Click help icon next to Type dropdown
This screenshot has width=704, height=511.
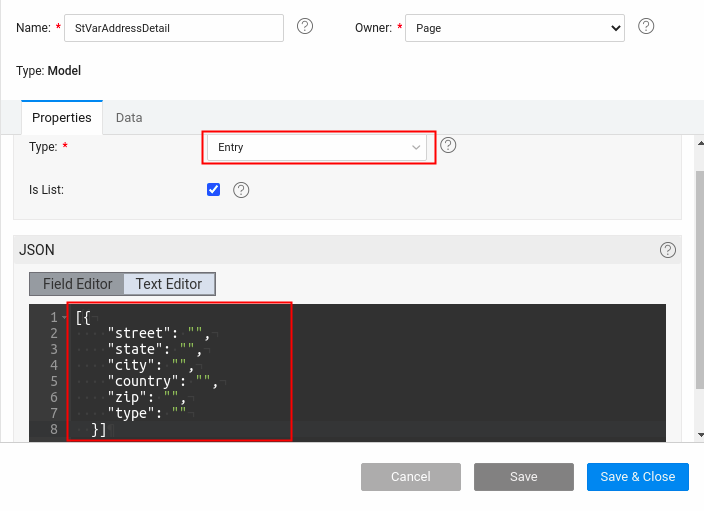(x=448, y=146)
